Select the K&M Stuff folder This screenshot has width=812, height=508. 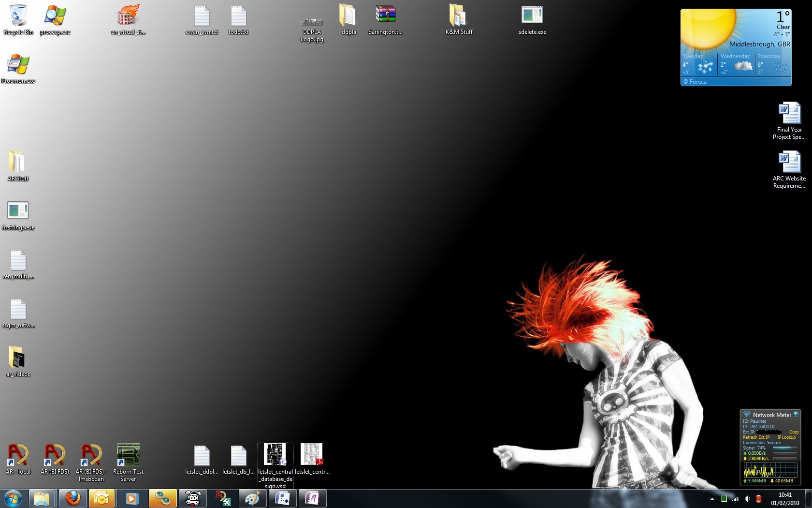pyautogui.click(x=459, y=20)
